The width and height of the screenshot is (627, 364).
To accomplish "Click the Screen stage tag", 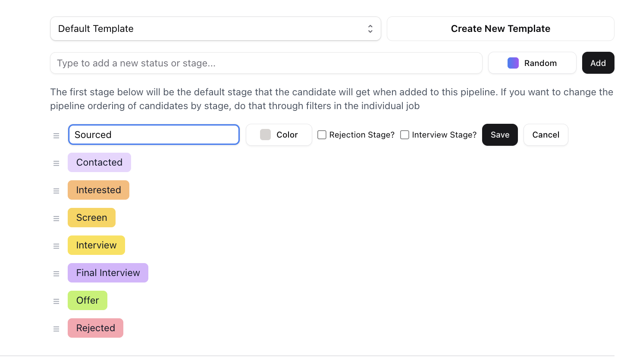I will coord(91,218).
